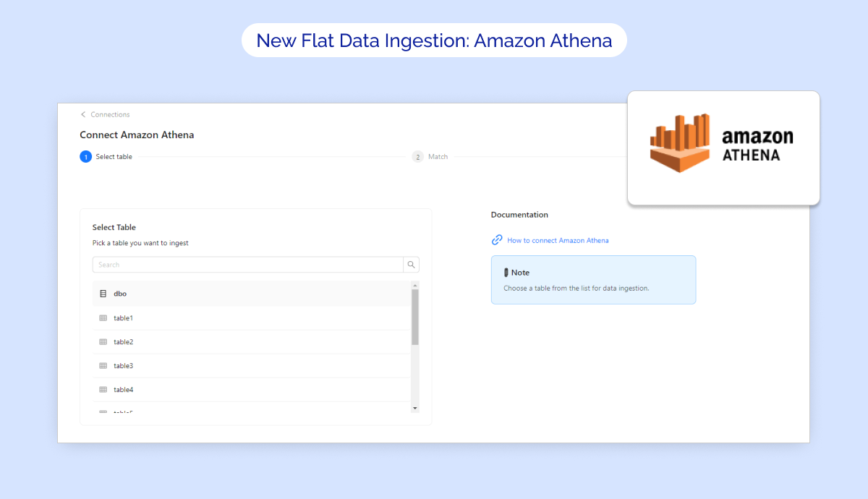
Task: Click the chain link icon beside documentation link
Action: [x=497, y=240]
